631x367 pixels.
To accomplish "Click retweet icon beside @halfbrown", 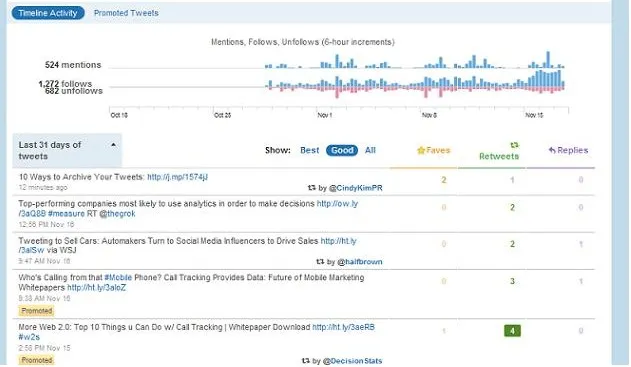I will 320,262.
